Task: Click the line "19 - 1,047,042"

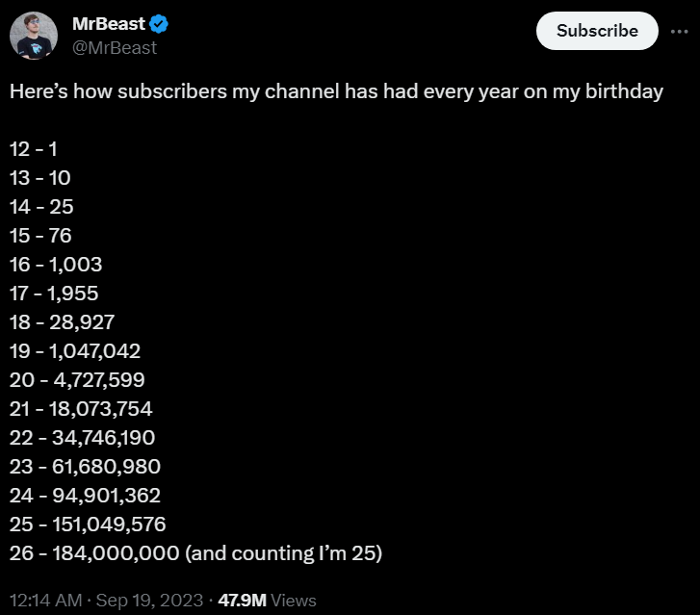Action: pos(75,351)
